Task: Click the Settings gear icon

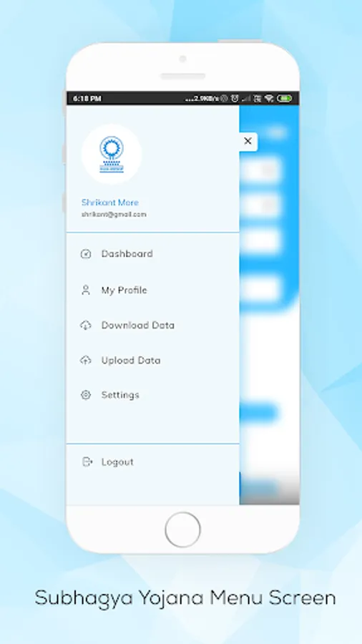Action: 85,395
